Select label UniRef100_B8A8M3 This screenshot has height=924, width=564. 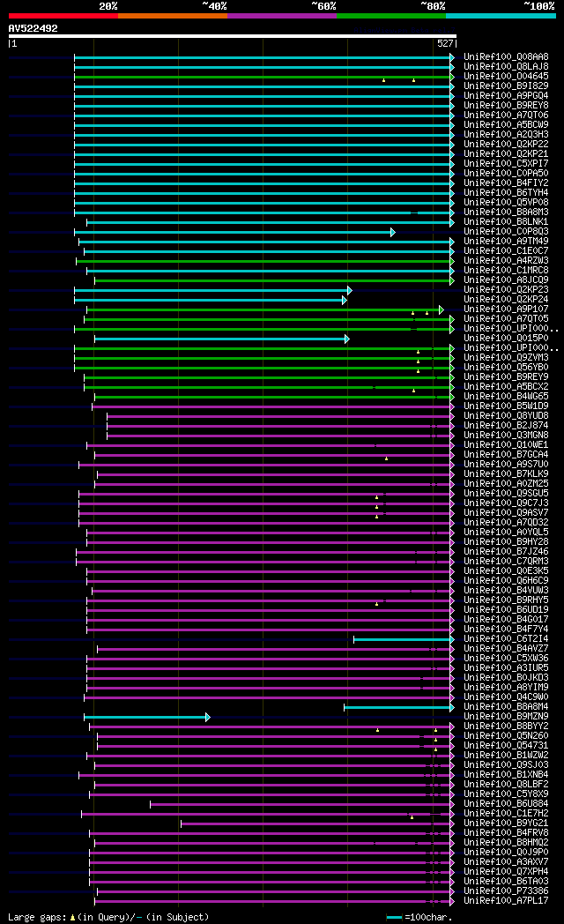pyautogui.click(x=506, y=212)
